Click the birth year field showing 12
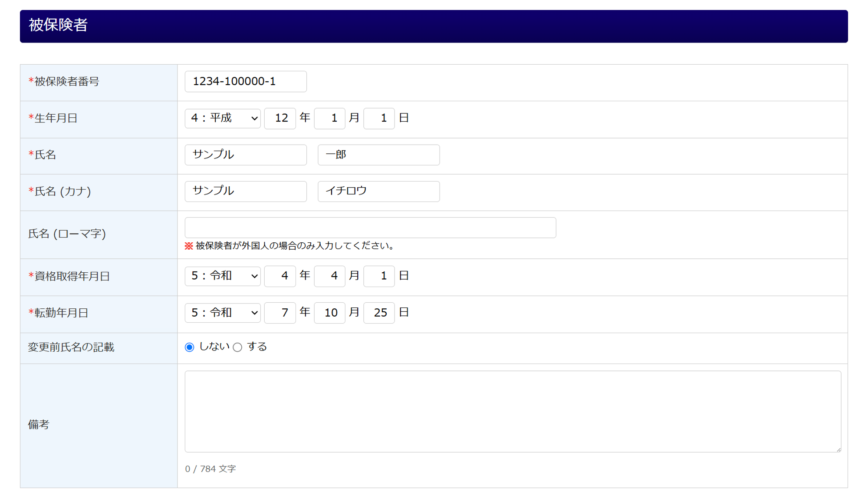This screenshot has height=499, width=868. pos(280,118)
